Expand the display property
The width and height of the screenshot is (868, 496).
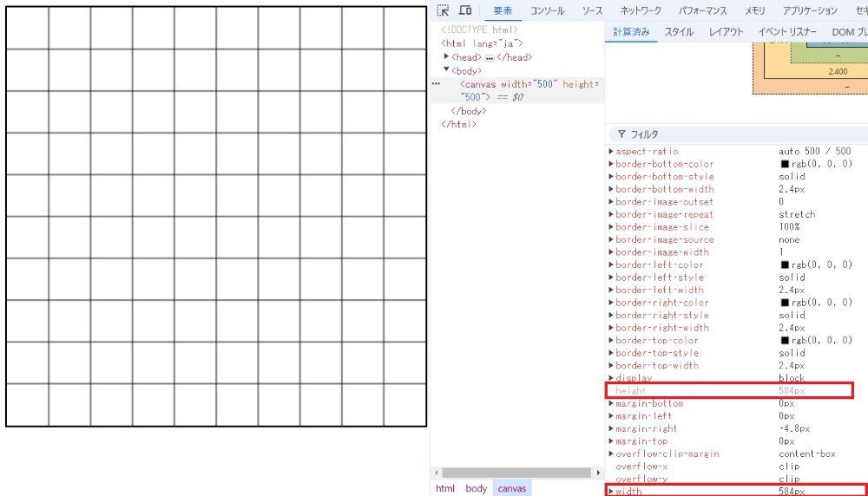coord(611,378)
